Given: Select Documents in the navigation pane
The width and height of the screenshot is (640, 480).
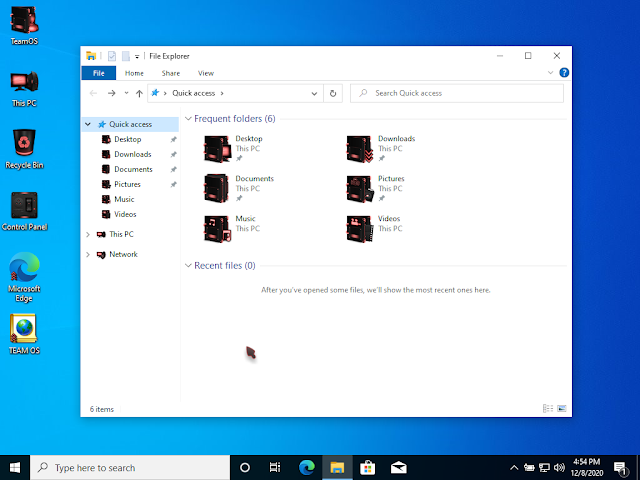Looking at the screenshot, I should pyautogui.click(x=133, y=169).
